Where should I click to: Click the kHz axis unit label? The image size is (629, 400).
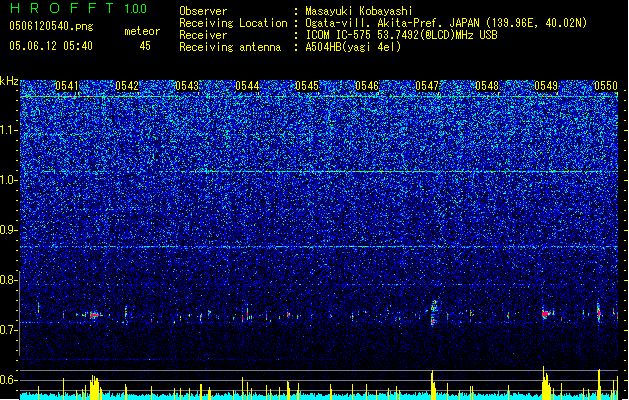[x=9, y=81]
